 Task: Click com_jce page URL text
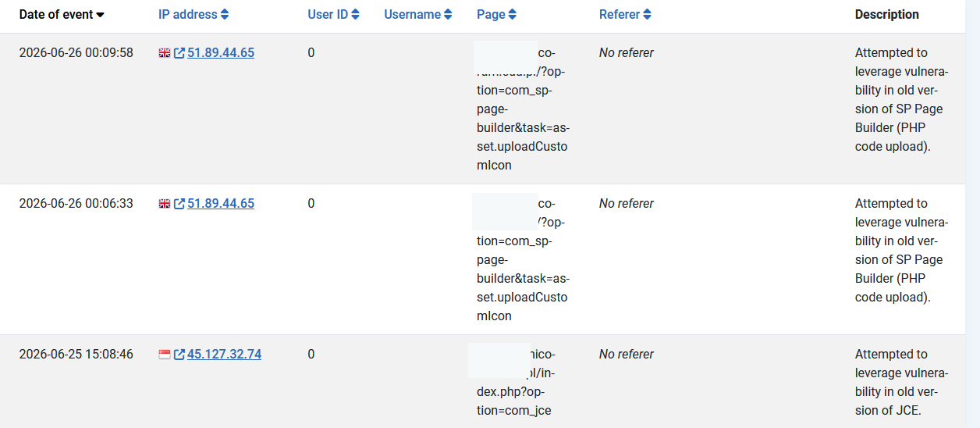pyautogui.click(x=517, y=382)
